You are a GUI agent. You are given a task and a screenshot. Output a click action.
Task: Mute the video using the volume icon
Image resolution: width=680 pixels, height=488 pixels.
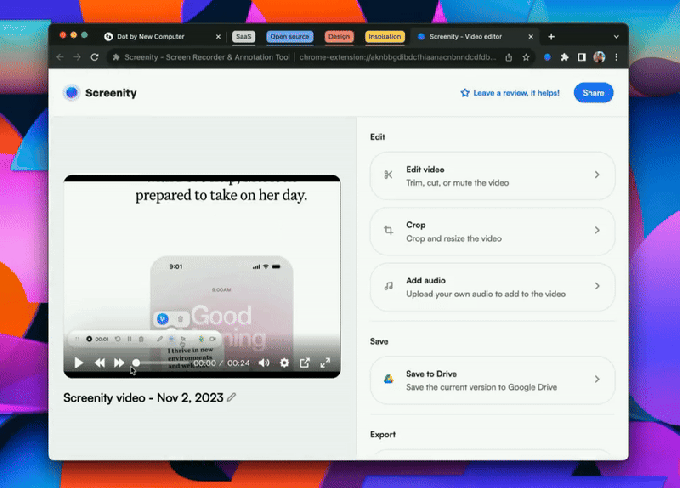265,363
